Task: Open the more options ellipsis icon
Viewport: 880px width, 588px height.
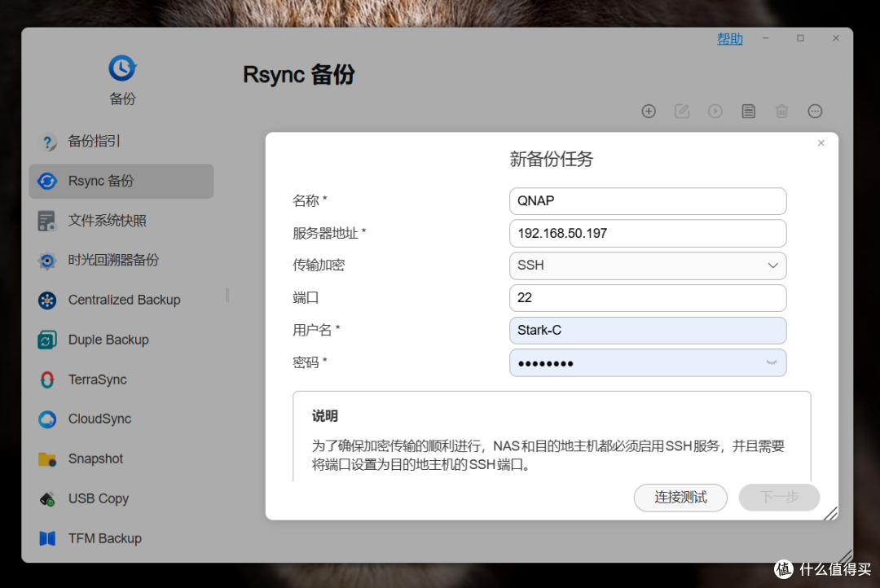Action: click(x=815, y=111)
